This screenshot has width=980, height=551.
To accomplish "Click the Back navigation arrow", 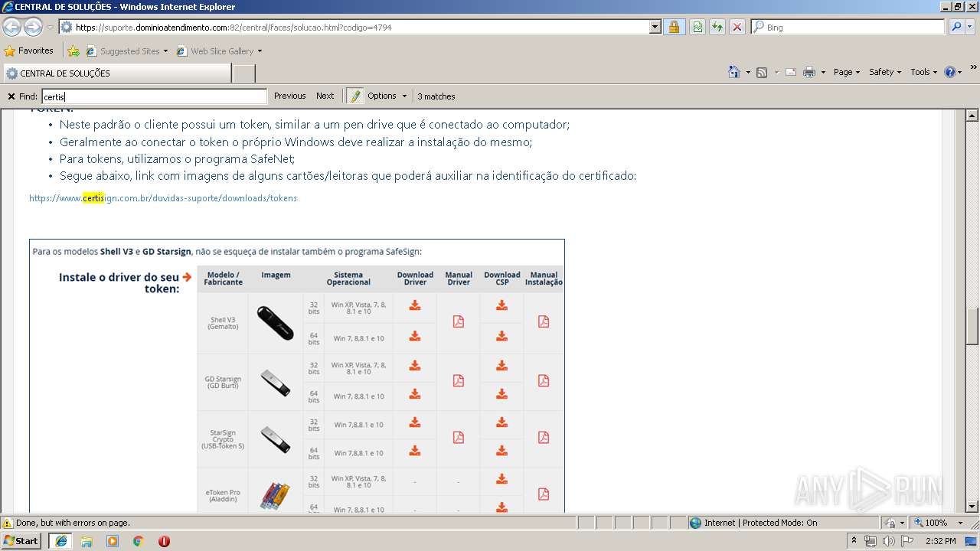I will (x=11, y=28).
